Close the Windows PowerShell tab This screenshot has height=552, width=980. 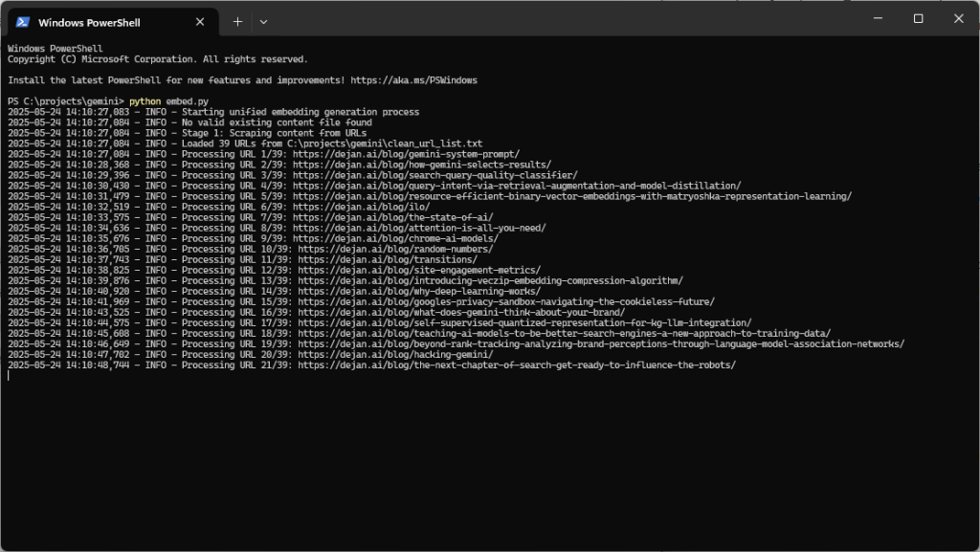(200, 22)
